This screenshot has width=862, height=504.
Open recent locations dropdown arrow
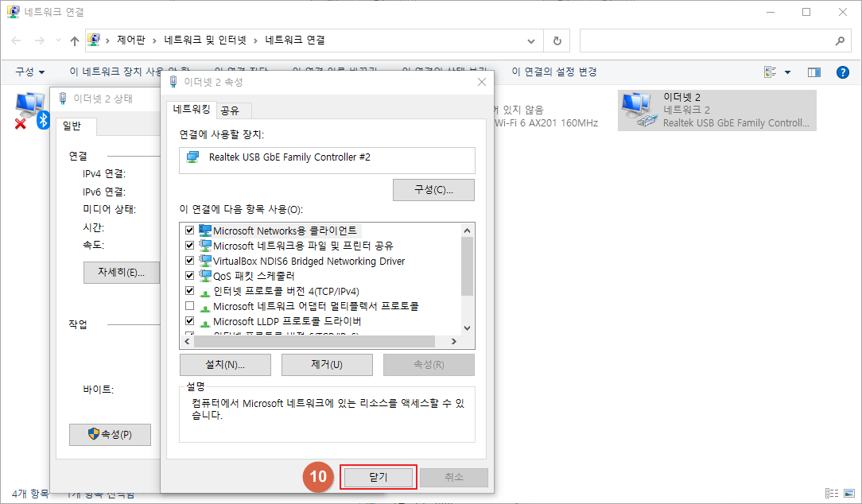click(x=58, y=41)
